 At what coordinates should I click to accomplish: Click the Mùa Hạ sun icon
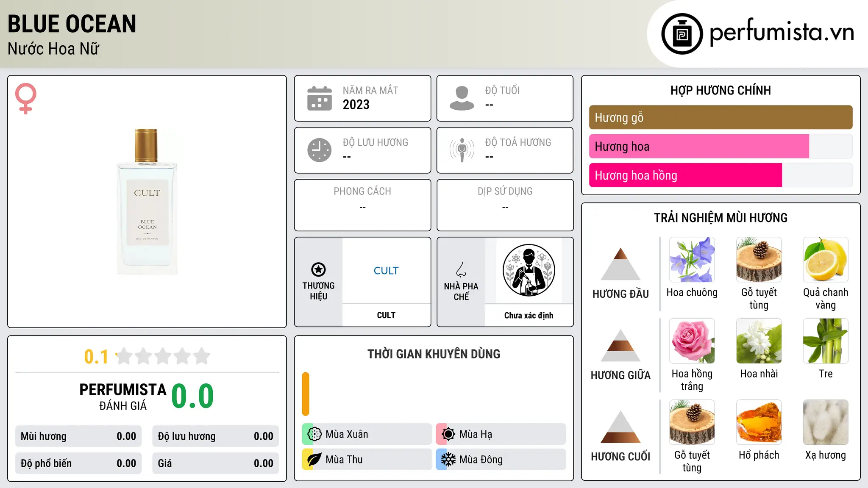coord(448,434)
